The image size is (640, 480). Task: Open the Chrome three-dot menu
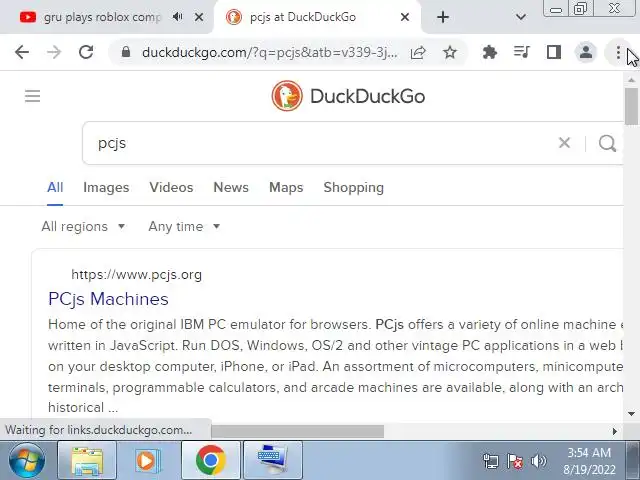click(618, 52)
